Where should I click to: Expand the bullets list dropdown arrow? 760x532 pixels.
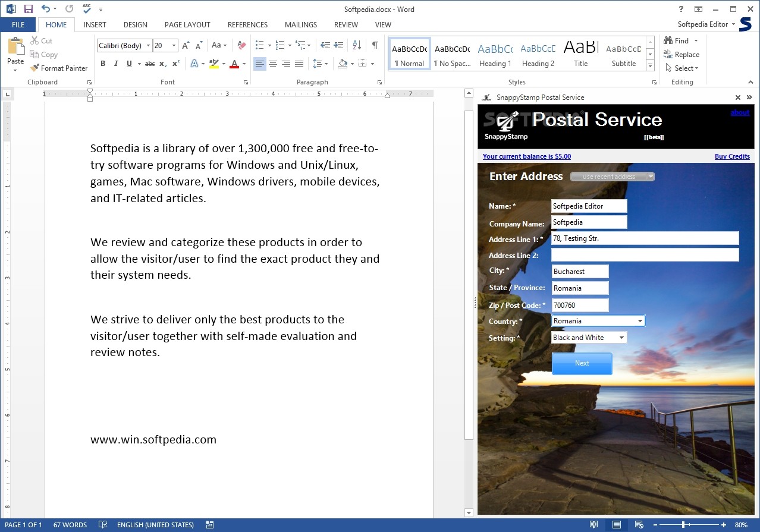(269, 46)
